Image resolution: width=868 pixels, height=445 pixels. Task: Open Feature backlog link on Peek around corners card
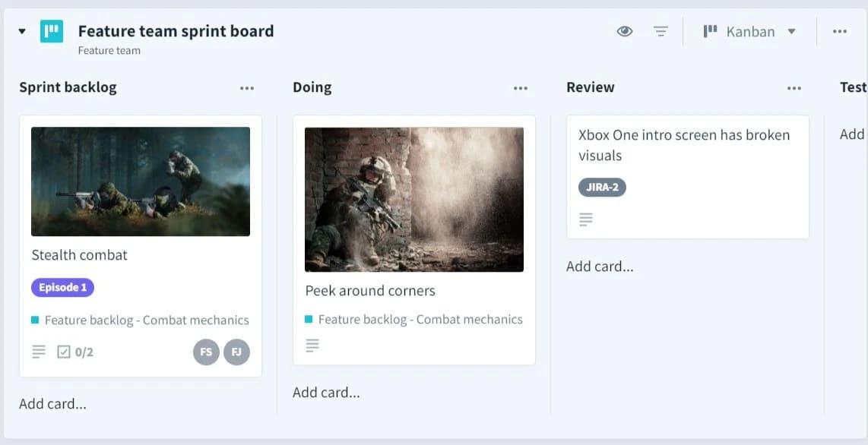(x=414, y=320)
